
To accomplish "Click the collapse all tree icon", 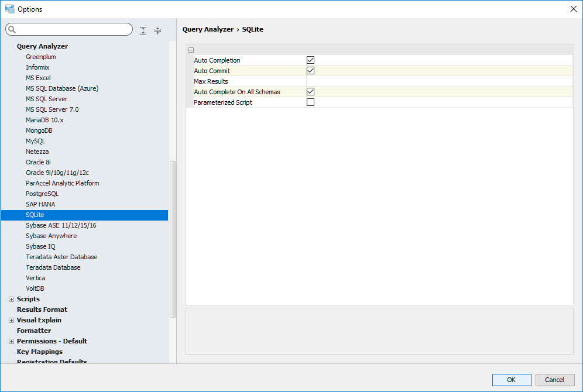I will pyautogui.click(x=157, y=30).
